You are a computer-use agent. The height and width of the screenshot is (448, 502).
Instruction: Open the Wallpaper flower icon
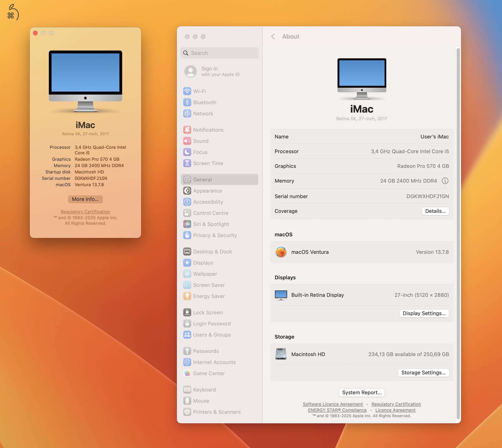pyautogui.click(x=187, y=274)
